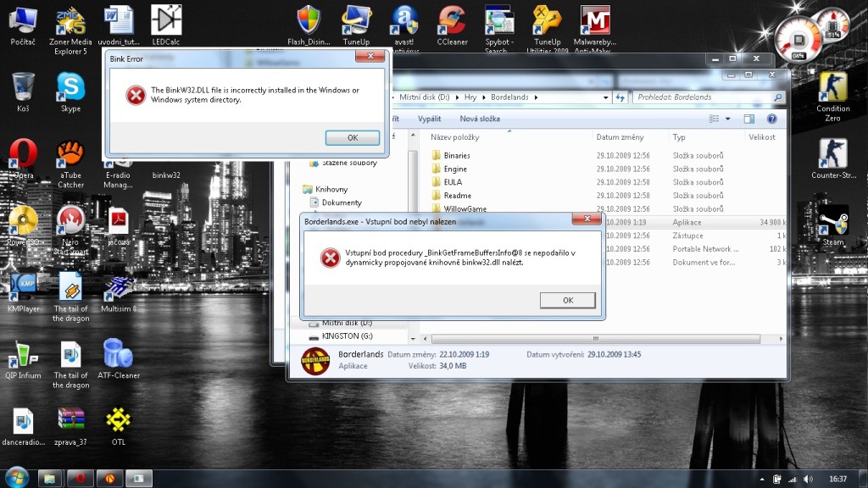
Task: Launch aTube Catcher desktop icon
Action: click(71, 164)
